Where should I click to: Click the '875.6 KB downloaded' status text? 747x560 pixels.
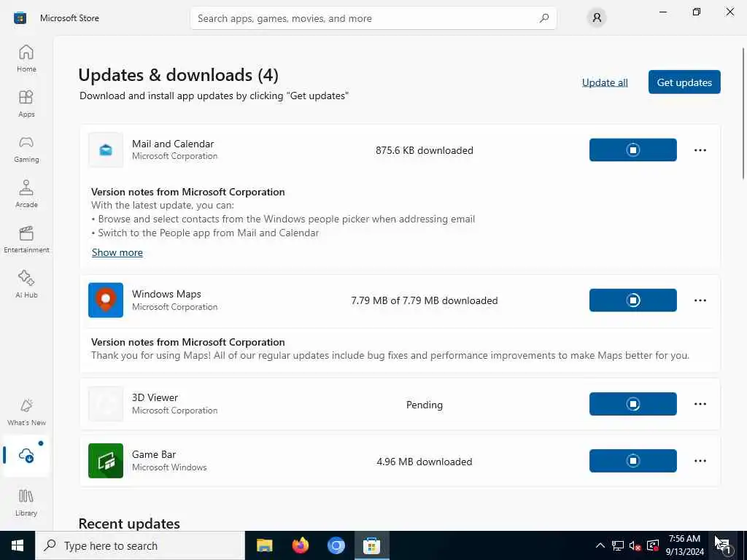tap(424, 150)
